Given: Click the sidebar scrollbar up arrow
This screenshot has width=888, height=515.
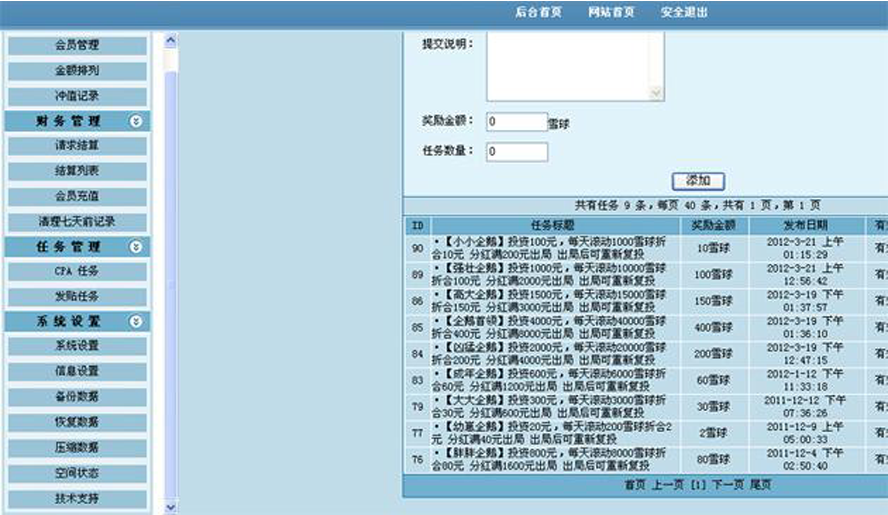Looking at the screenshot, I should [x=170, y=40].
